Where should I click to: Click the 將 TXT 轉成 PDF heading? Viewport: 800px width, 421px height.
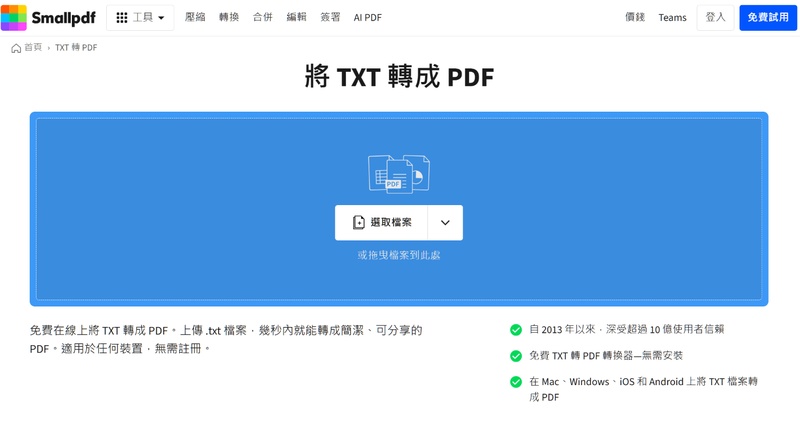[x=399, y=77]
